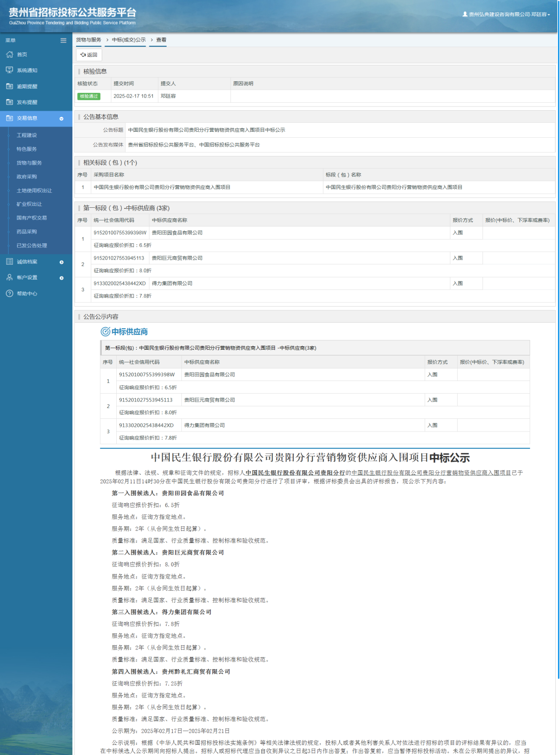Click the 第一入围候选人 heading line

coord(168,493)
